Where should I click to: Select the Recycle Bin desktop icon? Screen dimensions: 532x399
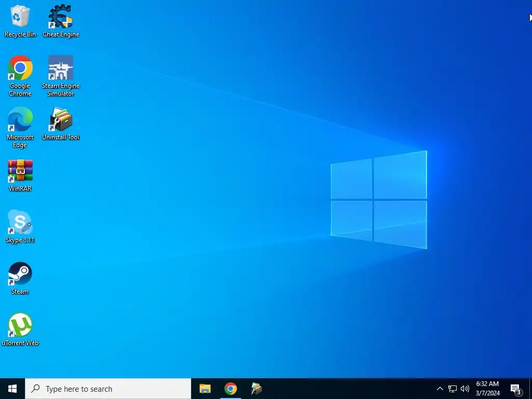pos(20,21)
